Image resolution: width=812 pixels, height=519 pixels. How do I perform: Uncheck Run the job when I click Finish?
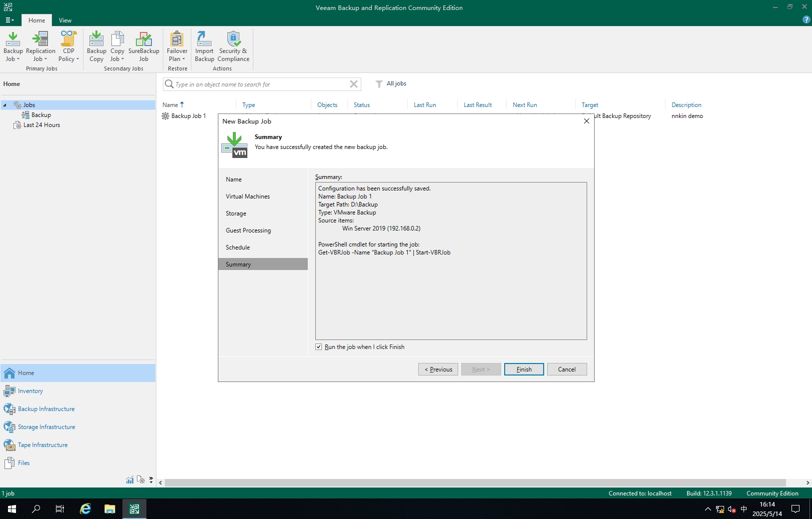319,347
